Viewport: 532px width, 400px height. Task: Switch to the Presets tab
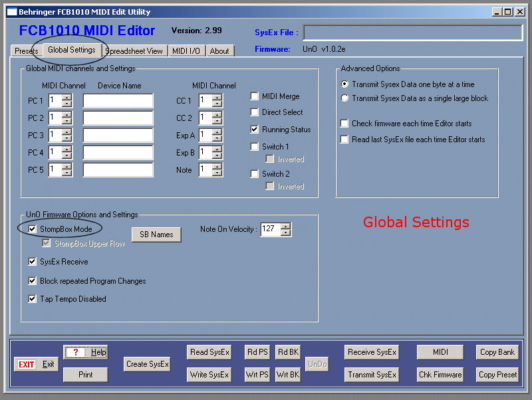26,51
